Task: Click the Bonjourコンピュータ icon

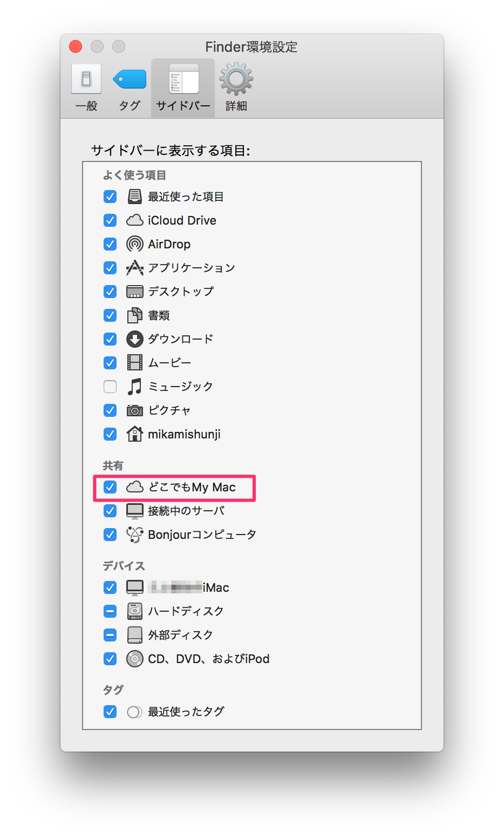Action: coord(134,535)
